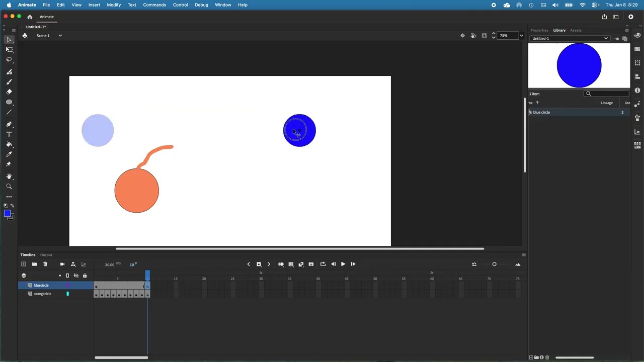Viewport: 644px width, 362px height.
Task: Activate the Zoom magnifier tool
Action: pos(9,187)
